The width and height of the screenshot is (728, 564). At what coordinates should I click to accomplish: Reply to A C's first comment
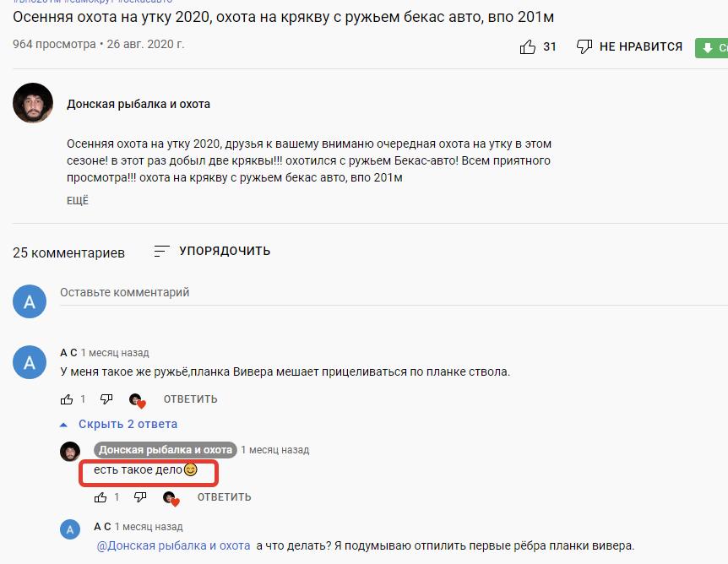(190, 399)
